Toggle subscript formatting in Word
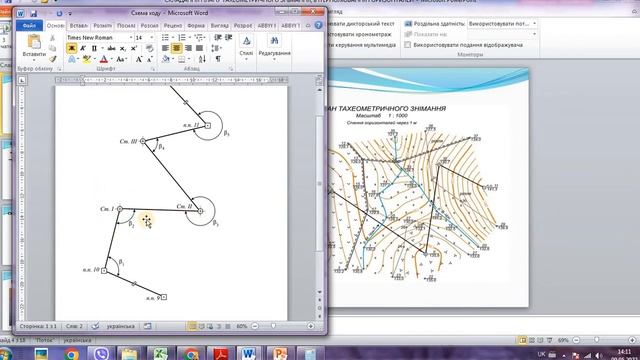The image size is (640, 360). (123, 49)
